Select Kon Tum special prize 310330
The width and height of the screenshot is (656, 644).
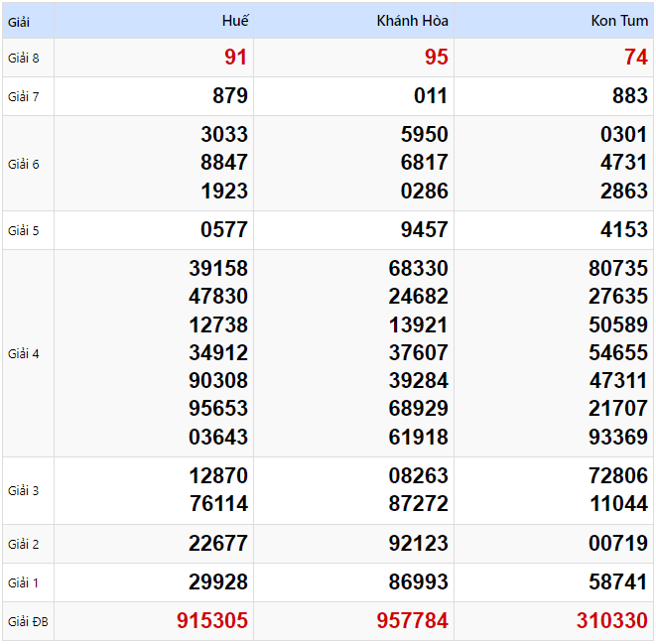[612, 621]
